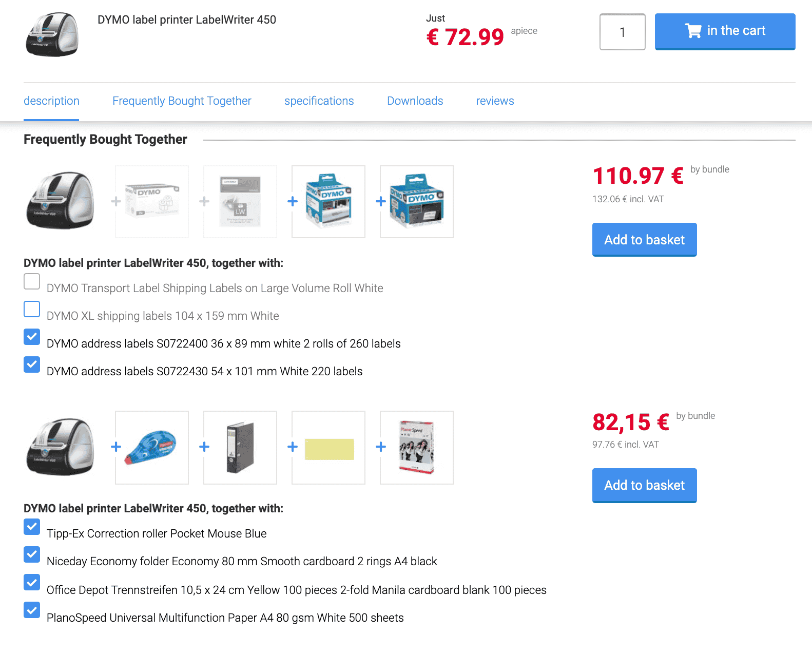Click the quantity input field

coord(622,32)
